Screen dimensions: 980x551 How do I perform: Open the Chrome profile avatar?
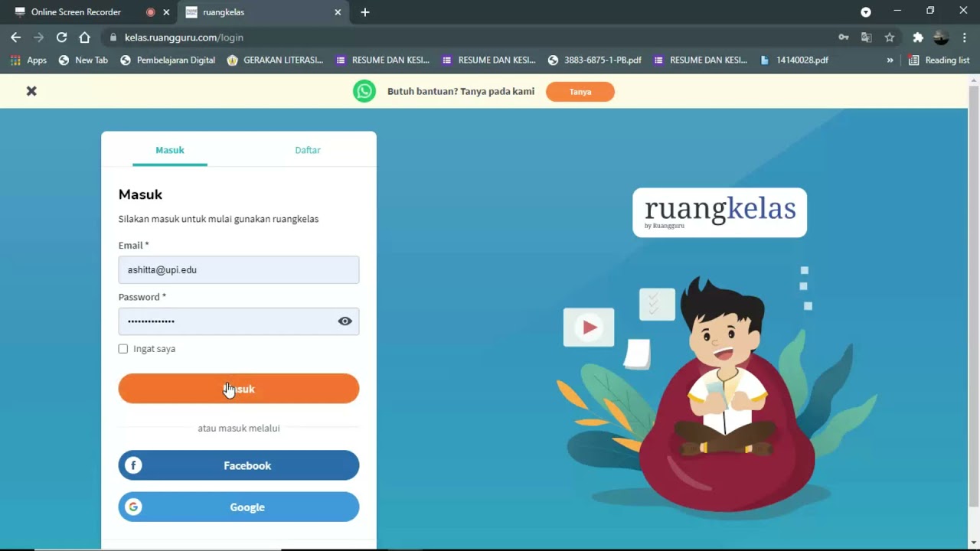coord(942,37)
